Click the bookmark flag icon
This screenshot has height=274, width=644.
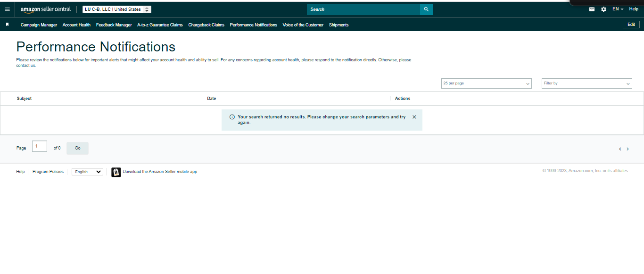(x=7, y=25)
